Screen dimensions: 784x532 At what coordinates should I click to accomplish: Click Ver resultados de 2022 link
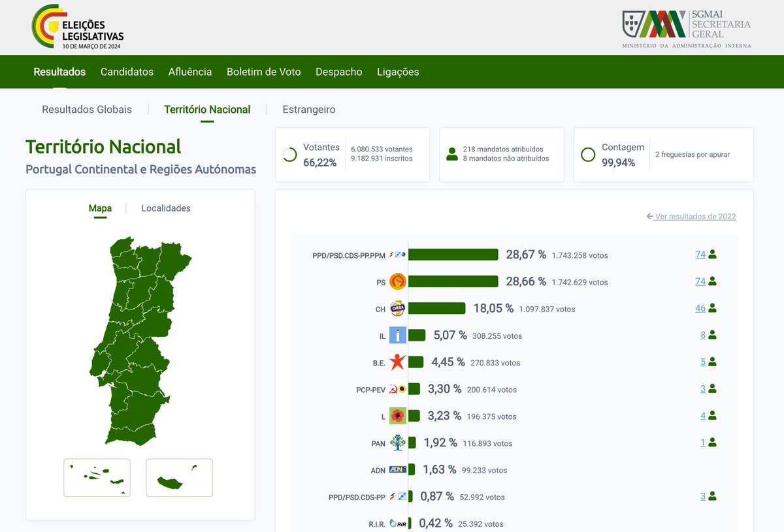(x=691, y=216)
